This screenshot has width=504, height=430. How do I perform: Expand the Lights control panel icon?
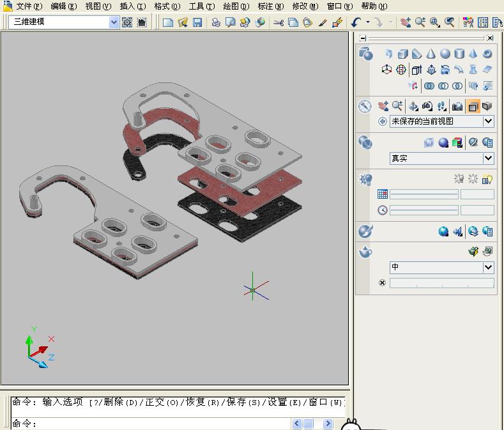point(365,179)
